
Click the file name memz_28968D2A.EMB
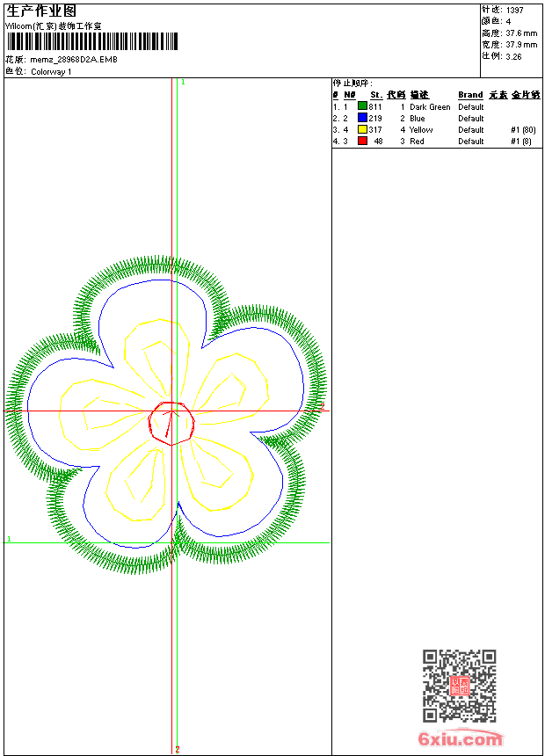[74, 60]
